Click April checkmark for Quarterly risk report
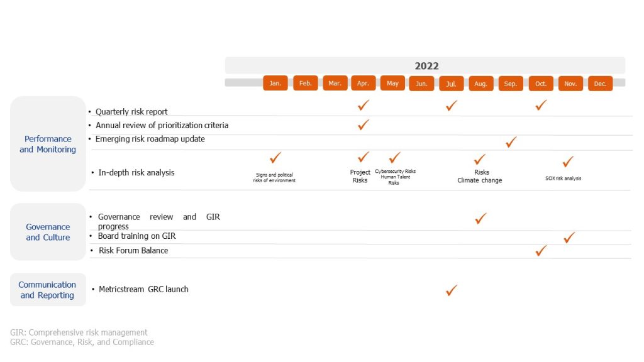Viewport: 644px width, 362px height. (364, 105)
